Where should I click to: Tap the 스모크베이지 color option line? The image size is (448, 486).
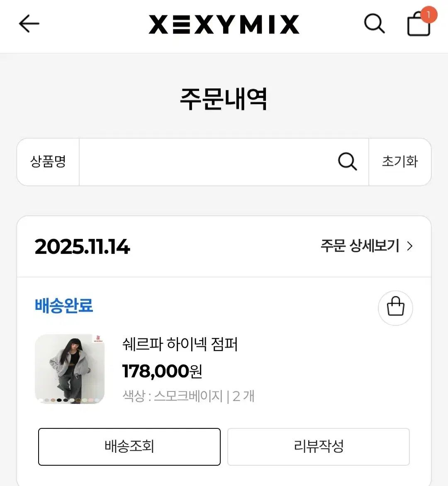coord(188,396)
